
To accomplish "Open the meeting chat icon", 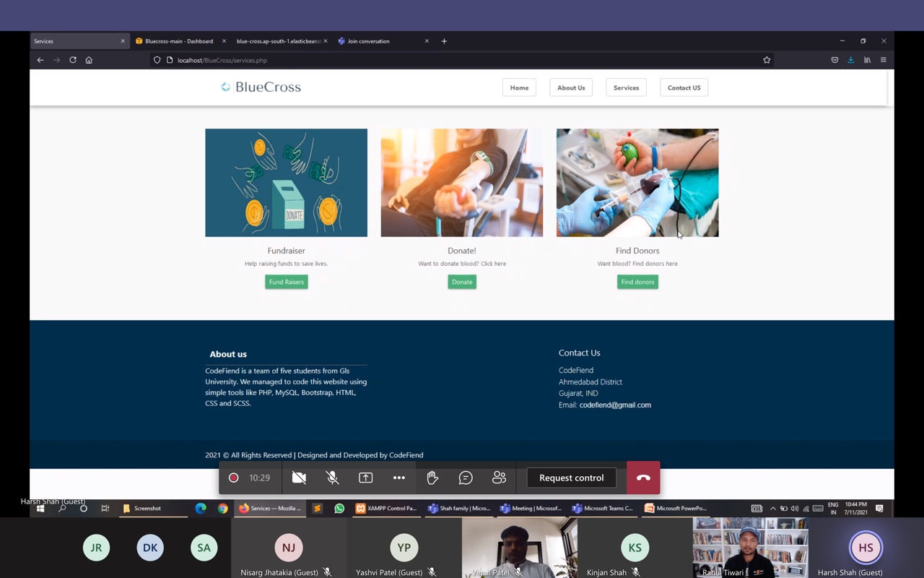I will [466, 478].
